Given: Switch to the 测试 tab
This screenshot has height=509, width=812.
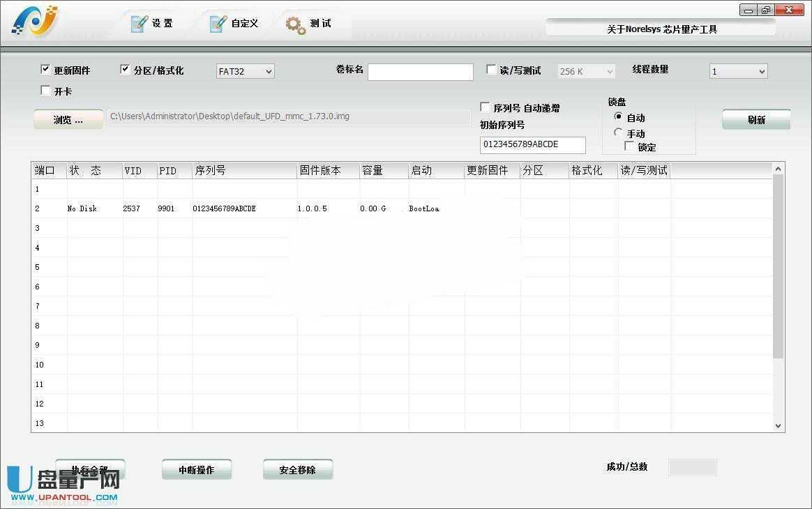Looking at the screenshot, I should [320, 24].
